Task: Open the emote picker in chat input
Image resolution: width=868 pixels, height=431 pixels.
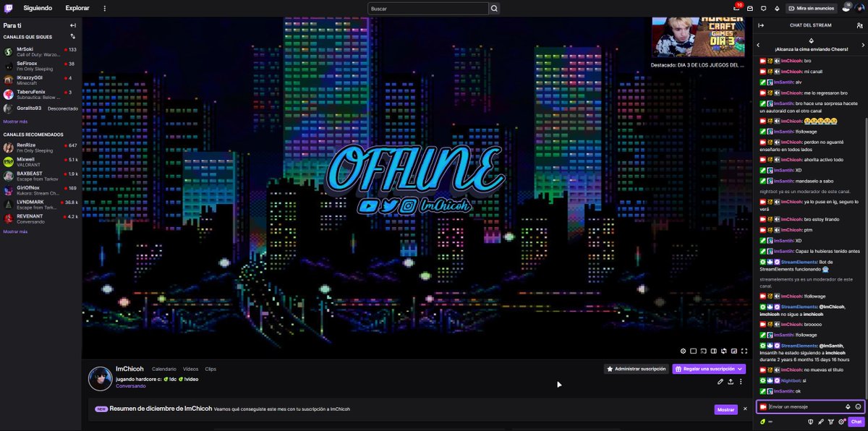Action: click(x=858, y=406)
